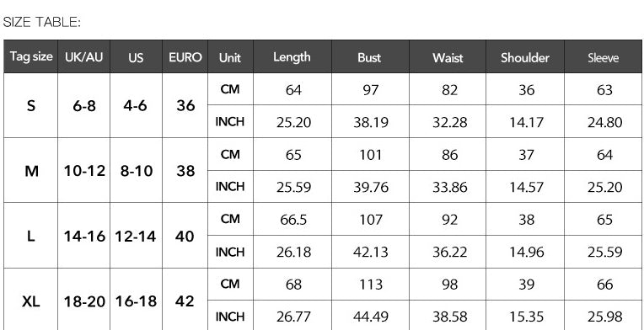Click the XL tag size cell
This screenshot has width=644, height=330.
[31, 301]
